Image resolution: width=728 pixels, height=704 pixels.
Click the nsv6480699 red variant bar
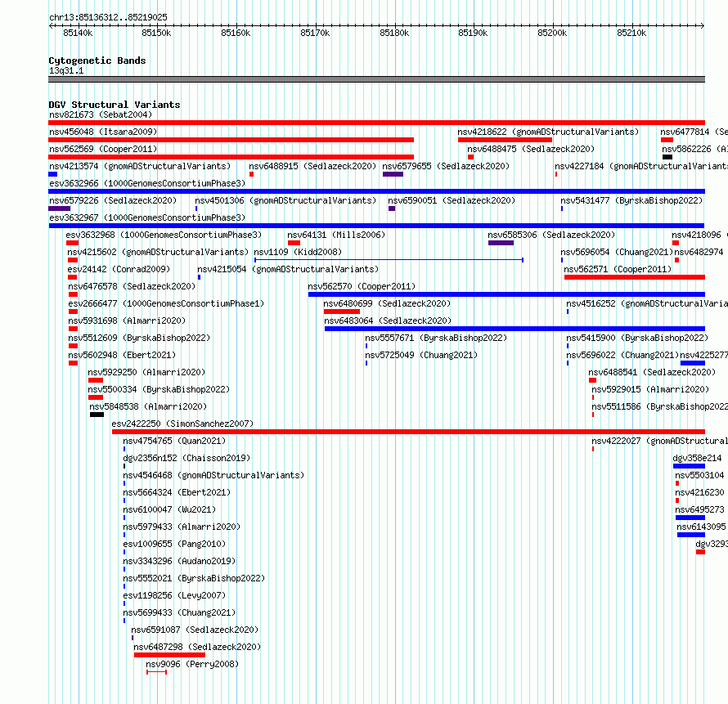pos(342,312)
